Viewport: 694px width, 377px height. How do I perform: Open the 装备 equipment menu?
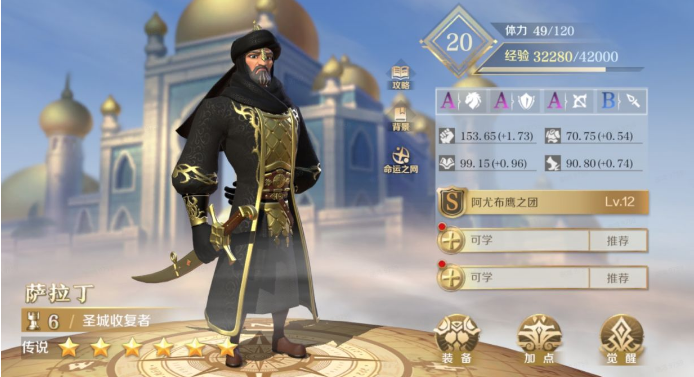tap(457, 340)
